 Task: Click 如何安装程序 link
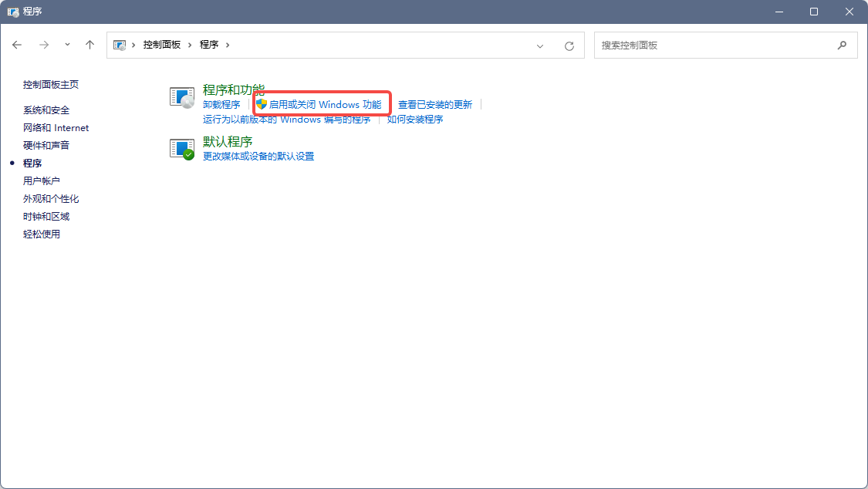415,120
